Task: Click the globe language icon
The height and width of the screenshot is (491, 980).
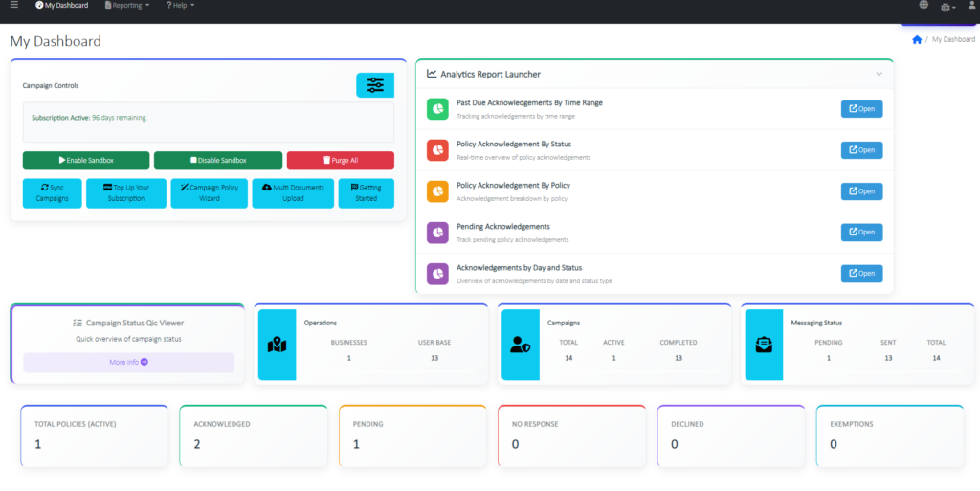Action: [923, 6]
